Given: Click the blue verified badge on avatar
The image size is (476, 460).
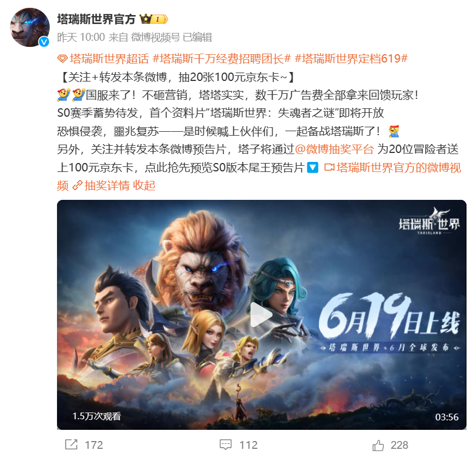Looking at the screenshot, I should [x=44, y=41].
